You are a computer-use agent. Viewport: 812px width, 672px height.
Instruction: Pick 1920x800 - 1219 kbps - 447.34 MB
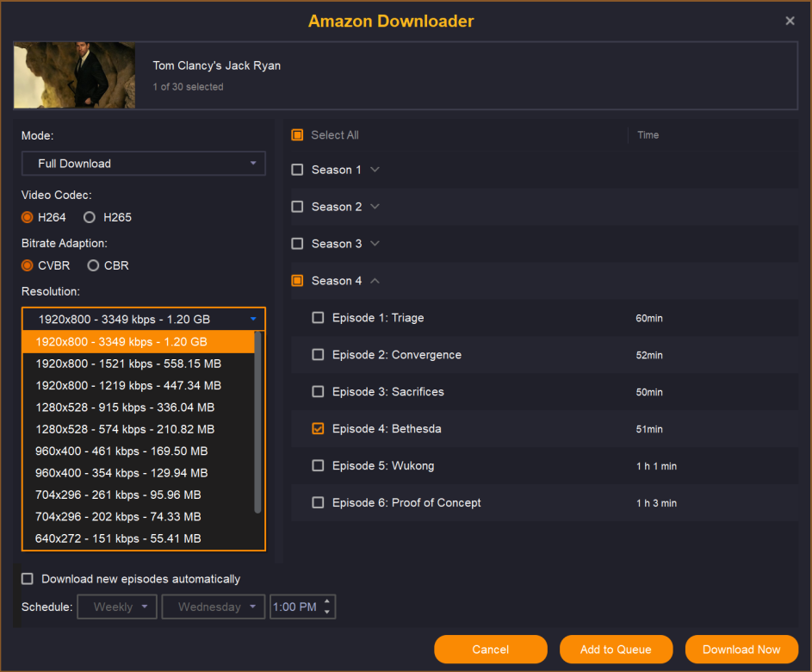pyautogui.click(x=139, y=385)
